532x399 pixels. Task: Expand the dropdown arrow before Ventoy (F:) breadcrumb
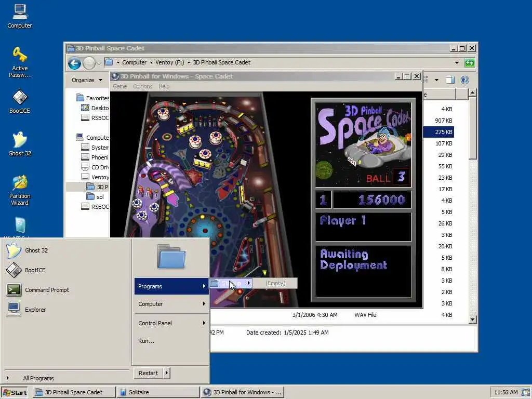click(151, 62)
